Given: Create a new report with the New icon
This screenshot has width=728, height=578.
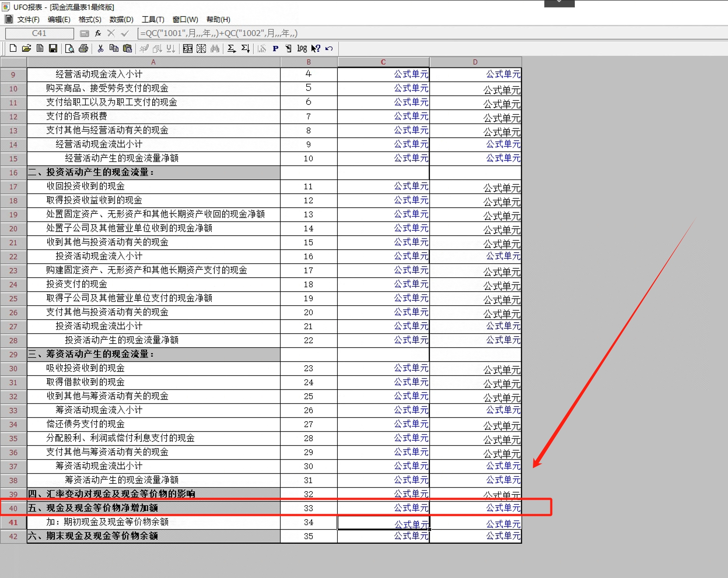Looking at the screenshot, I should [13, 49].
